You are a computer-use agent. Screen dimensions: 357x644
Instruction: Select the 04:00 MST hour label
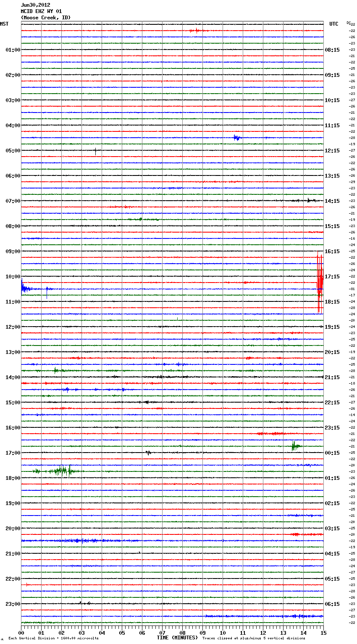[13, 126]
